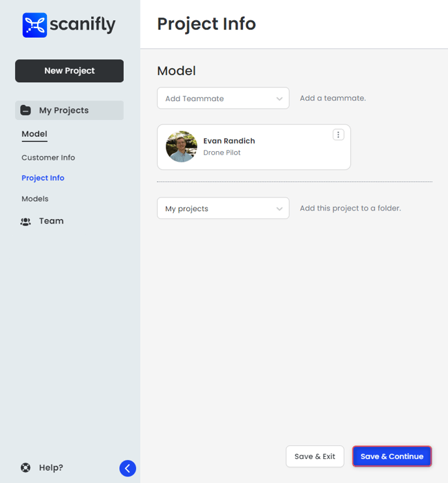Click the Save & Continue button
The height and width of the screenshot is (483, 448).
click(392, 456)
